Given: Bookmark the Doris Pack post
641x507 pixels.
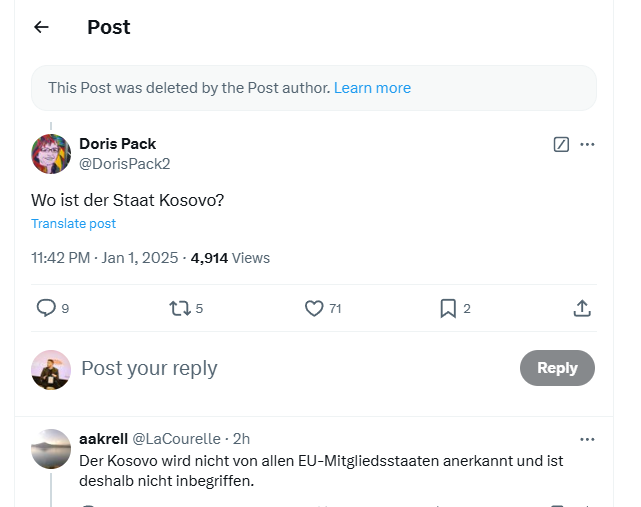Looking at the screenshot, I should [x=448, y=309].
